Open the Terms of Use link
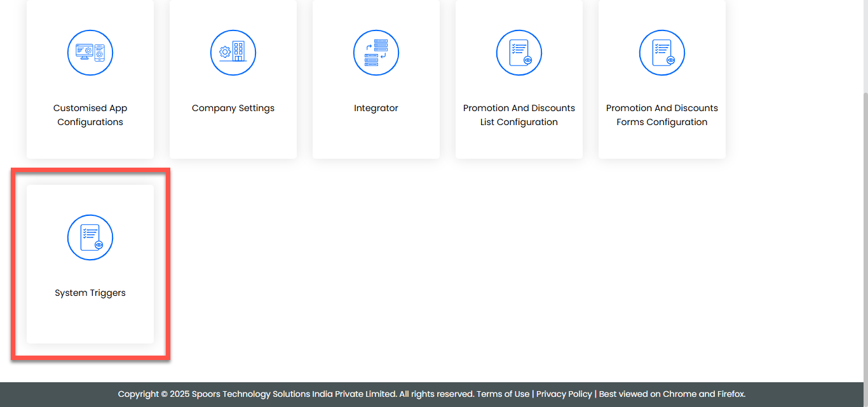The image size is (868, 407). pyautogui.click(x=503, y=394)
